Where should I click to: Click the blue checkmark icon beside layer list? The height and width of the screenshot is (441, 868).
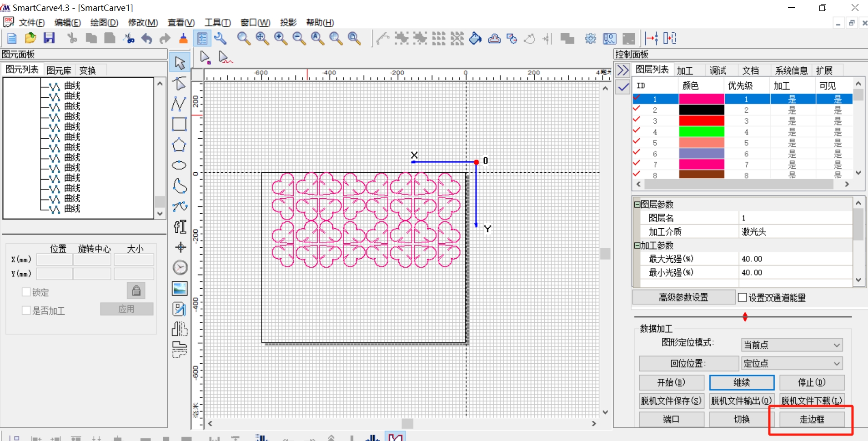coord(622,87)
